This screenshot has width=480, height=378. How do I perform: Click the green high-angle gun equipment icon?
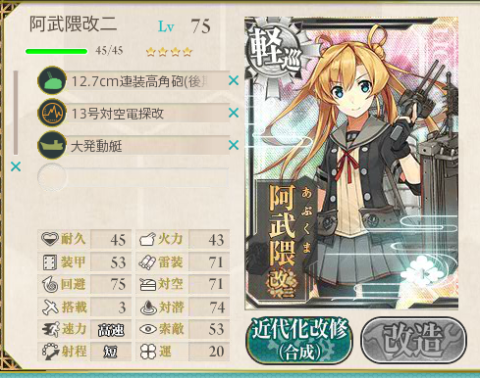click(x=52, y=81)
